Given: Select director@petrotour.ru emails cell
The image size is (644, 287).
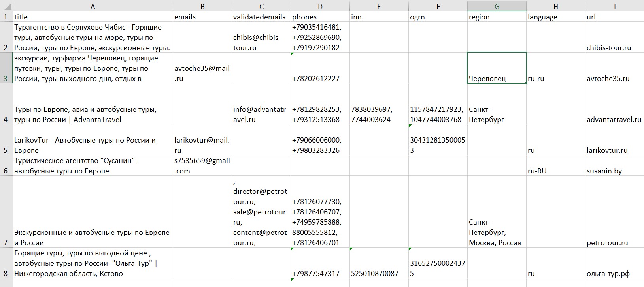Looking at the screenshot, I should tap(261, 212).
